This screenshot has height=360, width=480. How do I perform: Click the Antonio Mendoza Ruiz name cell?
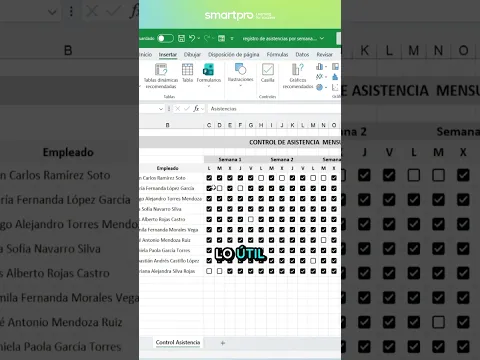click(x=171, y=240)
